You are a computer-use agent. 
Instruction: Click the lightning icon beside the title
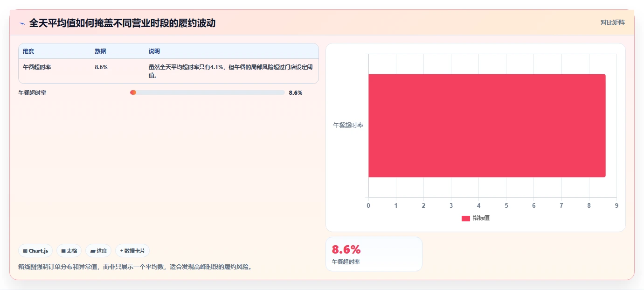tap(22, 23)
